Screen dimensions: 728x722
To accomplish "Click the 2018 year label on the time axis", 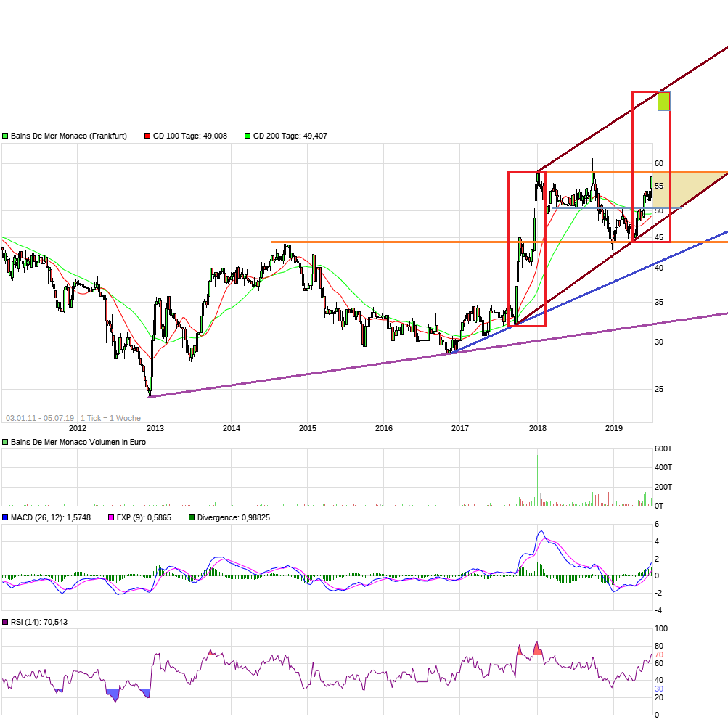I will click(x=538, y=429).
